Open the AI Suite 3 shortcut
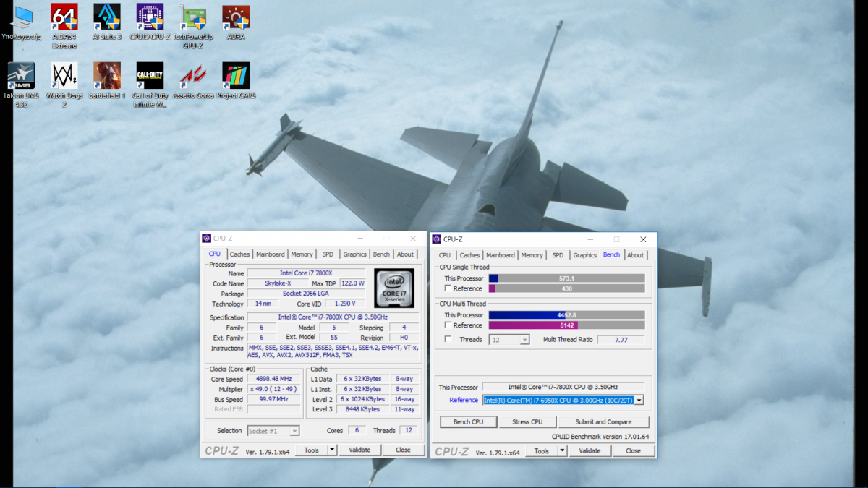The height and width of the screenshot is (488, 868). click(x=107, y=22)
